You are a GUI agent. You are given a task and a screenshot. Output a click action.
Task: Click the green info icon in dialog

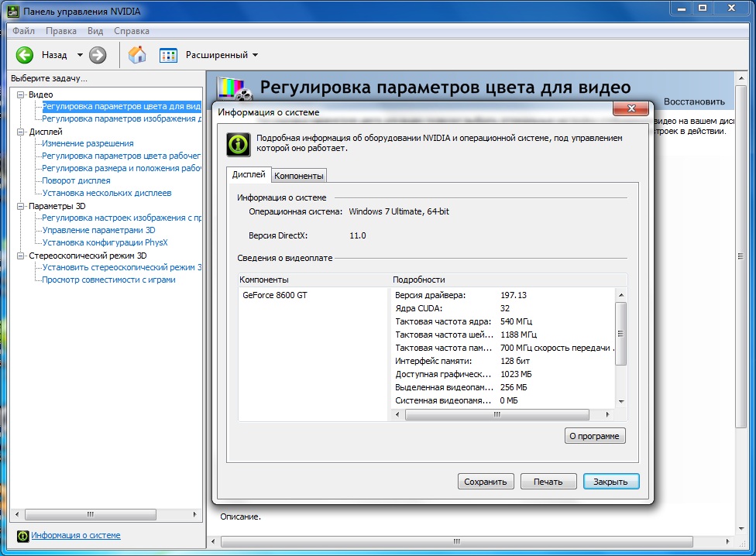pos(238,145)
